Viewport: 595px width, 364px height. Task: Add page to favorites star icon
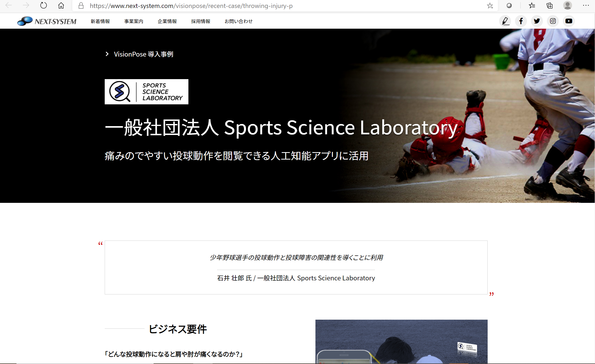490,6
